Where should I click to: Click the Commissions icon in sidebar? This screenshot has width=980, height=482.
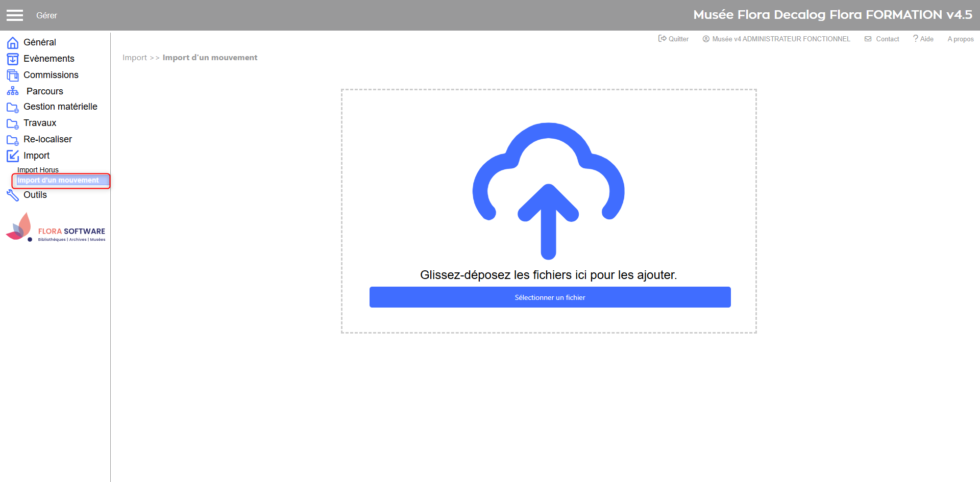click(x=13, y=75)
